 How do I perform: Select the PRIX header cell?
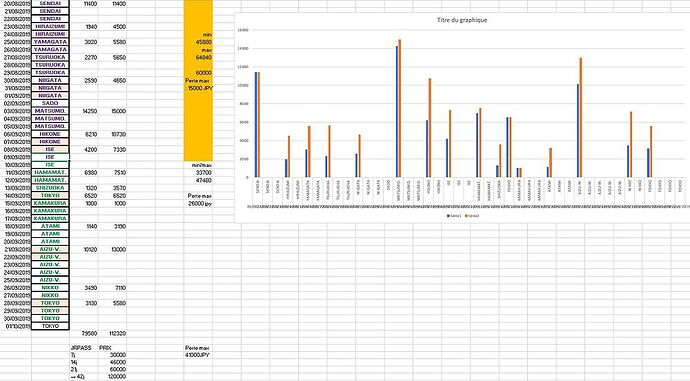(x=112, y=348)
